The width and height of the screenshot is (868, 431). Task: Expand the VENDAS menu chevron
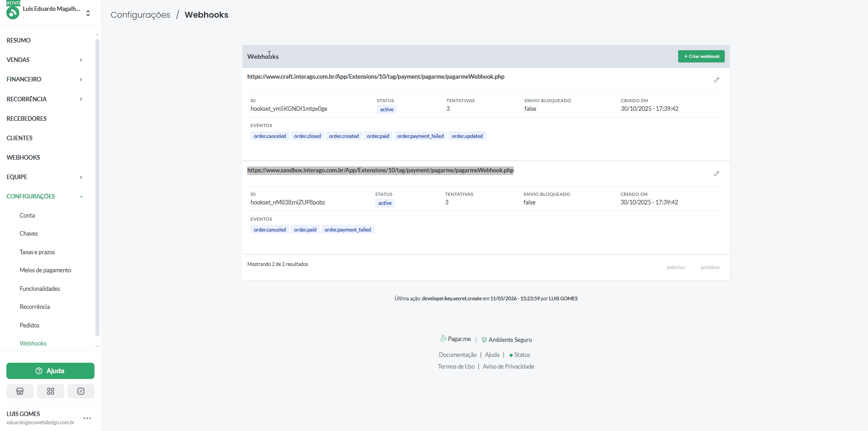tap(81, 60)
